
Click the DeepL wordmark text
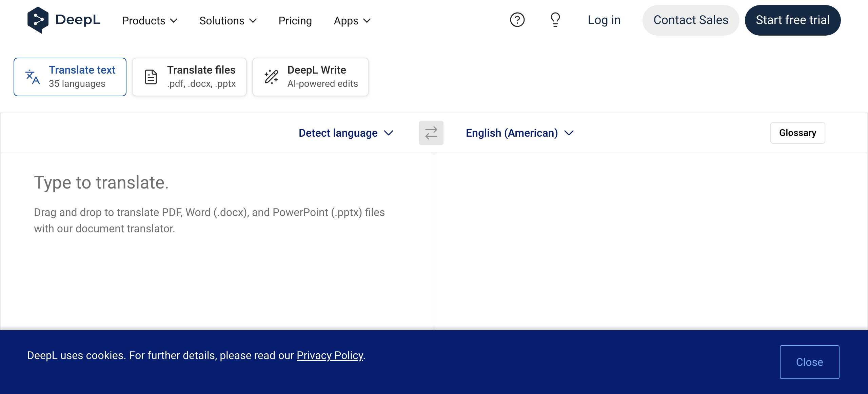coord(78,20)
